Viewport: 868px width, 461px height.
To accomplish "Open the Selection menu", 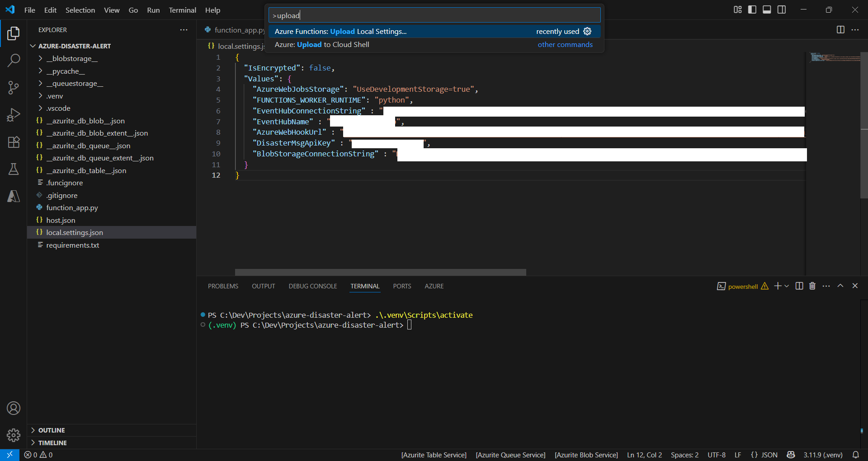I will point(80,10).
